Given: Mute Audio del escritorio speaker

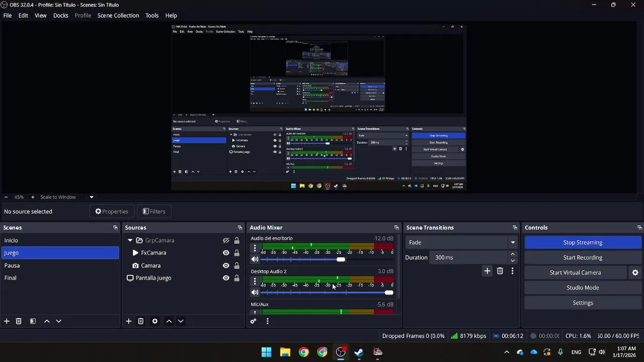Looking at the screenshot, I should pos(255,259).
